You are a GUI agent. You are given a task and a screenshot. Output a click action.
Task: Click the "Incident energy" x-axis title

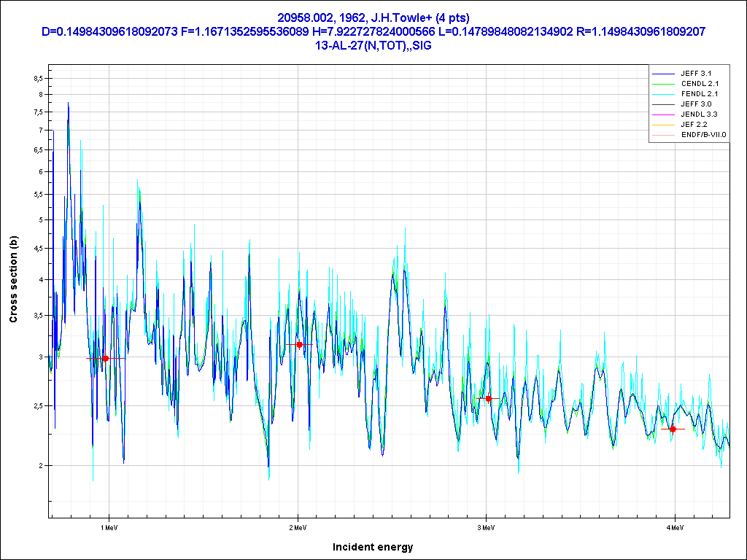pyautogui.click(x=373, y=547)
